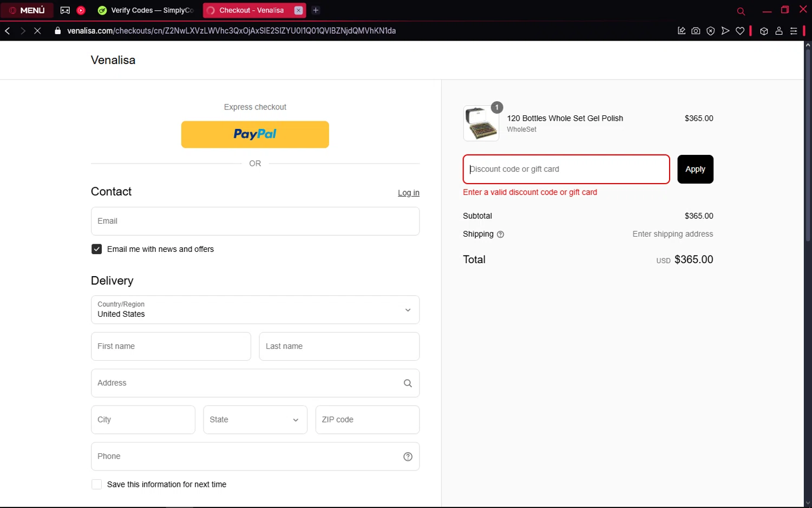Check Save this information for next time
This screenshot has width=812, height=508.
coord(96,485)
